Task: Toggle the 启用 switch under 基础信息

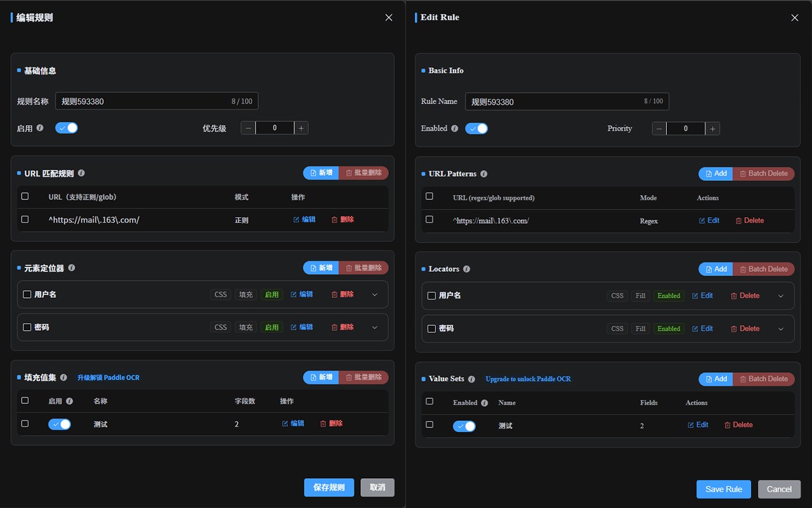Action: (x=67, y=128)
